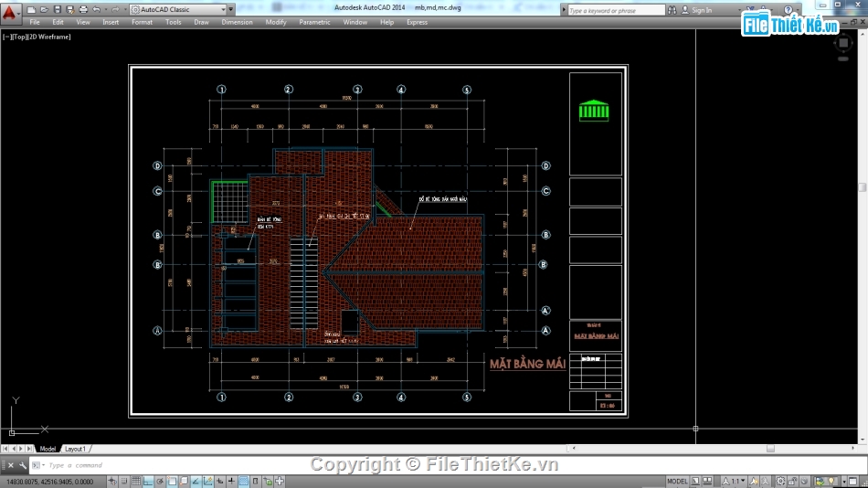This screenshot has width=868, height=488.
Task: Toggle Object Snap in status bar
Action: point(172,482)
